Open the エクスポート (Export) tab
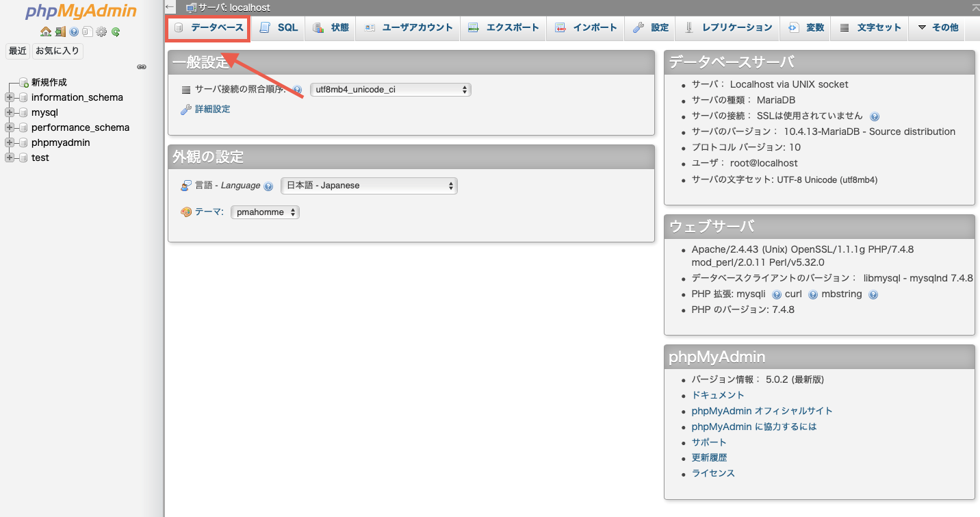This screenshot has width=980, height=517. (x=504, y=27)
